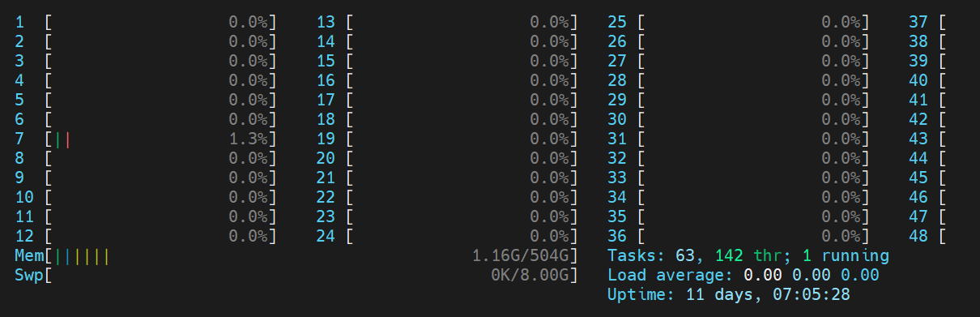The height and width of the screenshot is (317, 980).
Task: Click the CPU 6 meter label
Action: coord(19,119)
